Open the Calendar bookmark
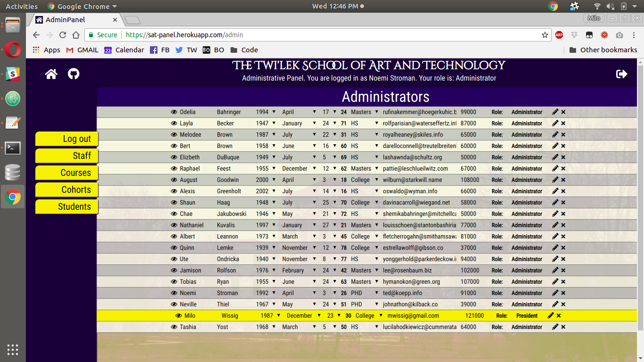 [124, 50]
